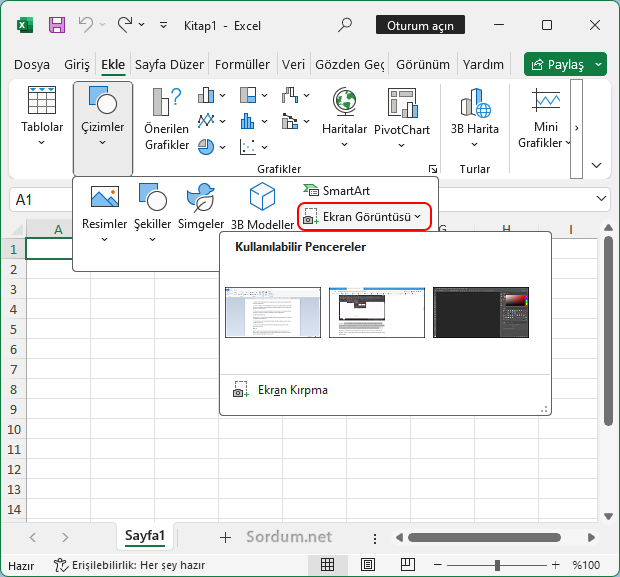The height and width of the screenshot is (577, 620).
Task: Select the browser window thumbnail
Action: pos(377,312)
